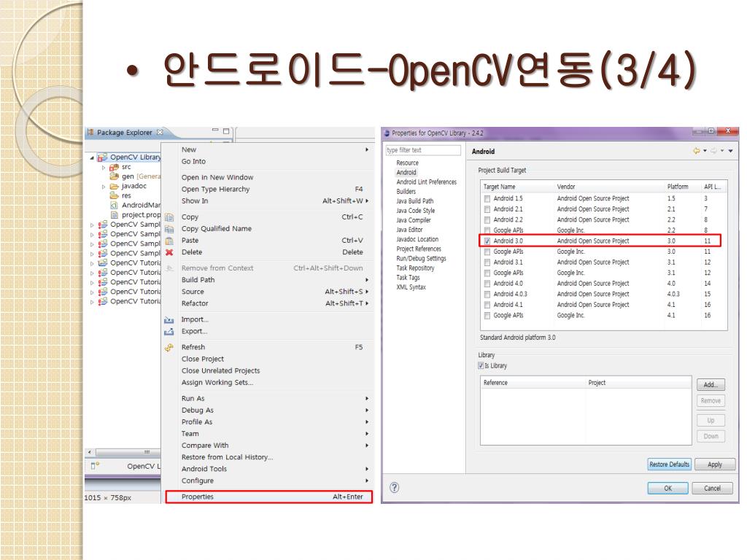The width and height of the screenshot is (747, 560).
Task: Click the project.properties file icon
Action: [x=114, y=215]
